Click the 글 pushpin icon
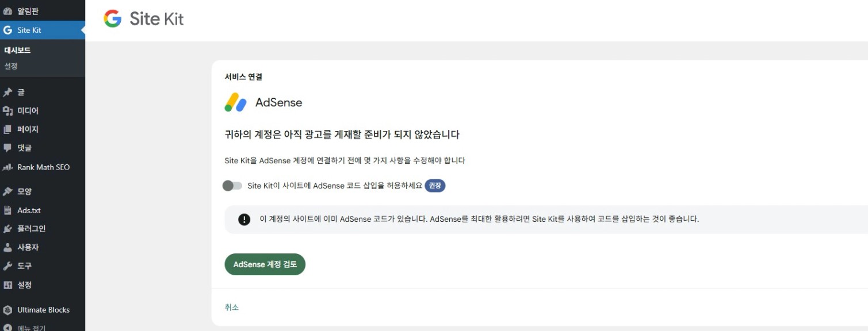Screen dimensions: 868x331 7,92
